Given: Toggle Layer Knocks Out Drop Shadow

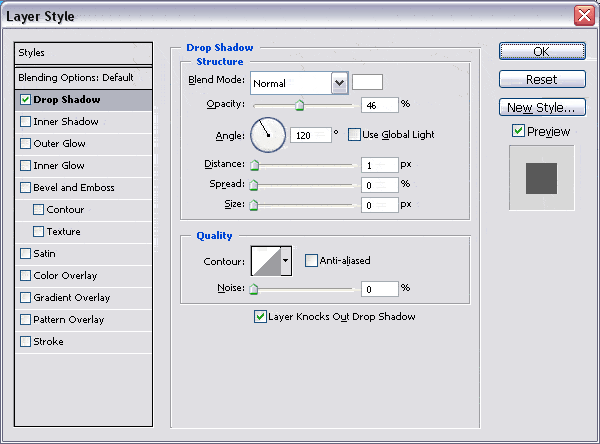Looking at the screenshot, I should pyautogui.click(x=260, y=317).
